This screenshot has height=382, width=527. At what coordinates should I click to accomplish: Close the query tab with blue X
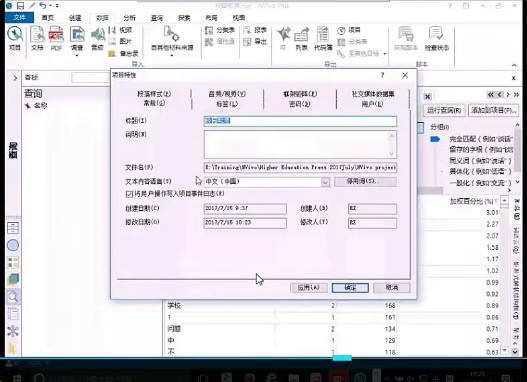pyautogui.click(x=427, y=97)
